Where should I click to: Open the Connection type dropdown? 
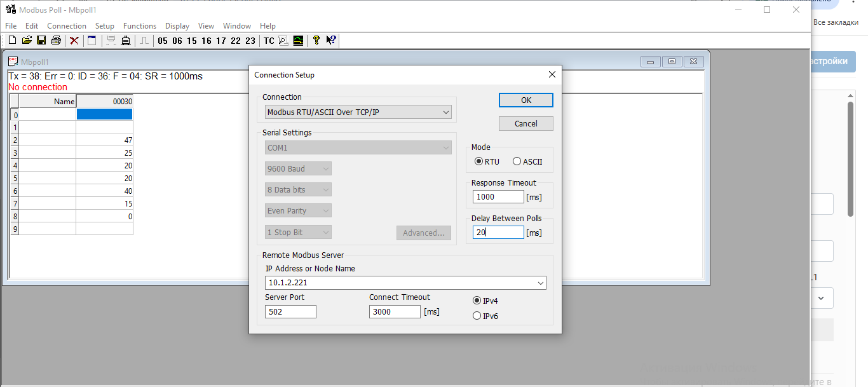(358, 112)
